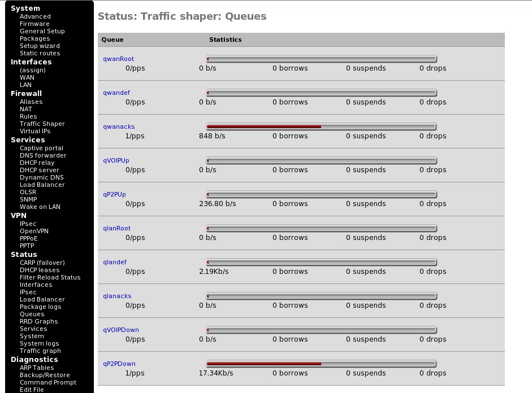Click the qP2PDown traffic progress bar

click(321, 364)
